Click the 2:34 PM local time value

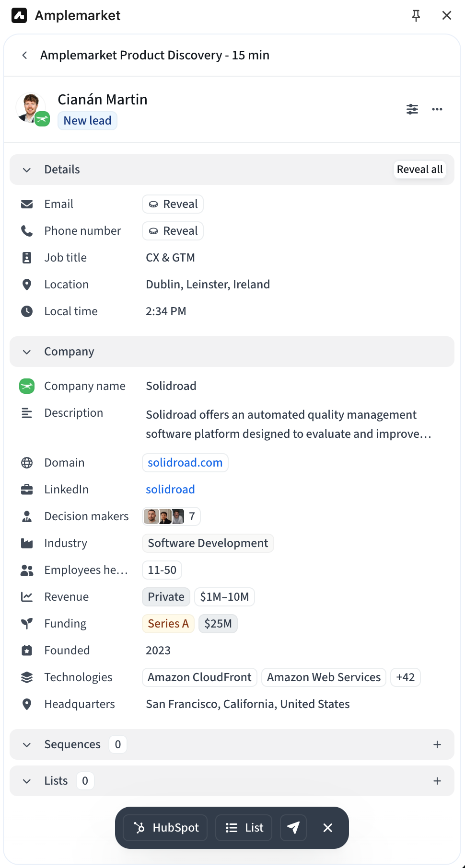[x=166, y=311]
